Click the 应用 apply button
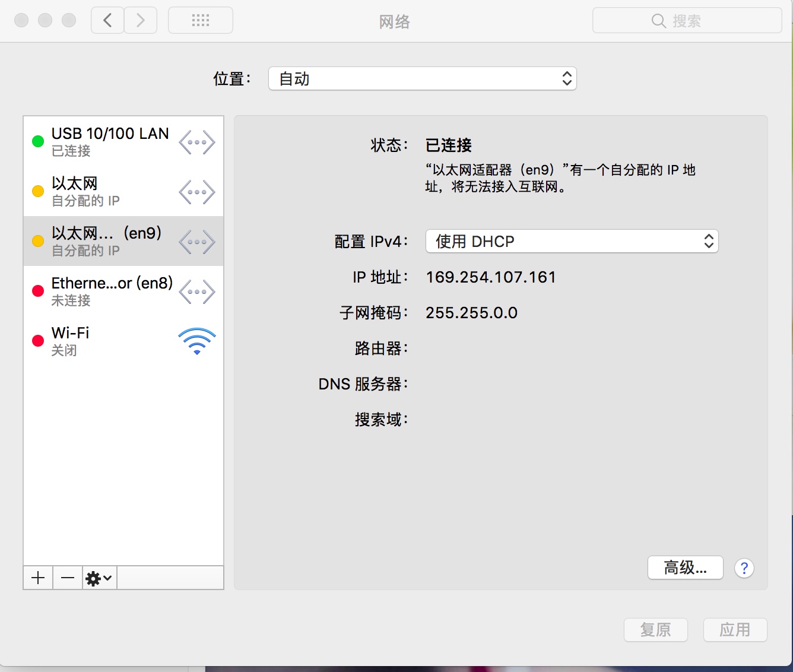The width and height of the screenshot is (793, 672). 735,630
